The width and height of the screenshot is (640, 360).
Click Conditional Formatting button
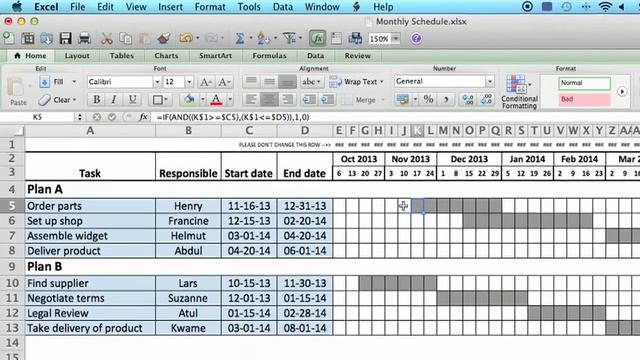519,92
